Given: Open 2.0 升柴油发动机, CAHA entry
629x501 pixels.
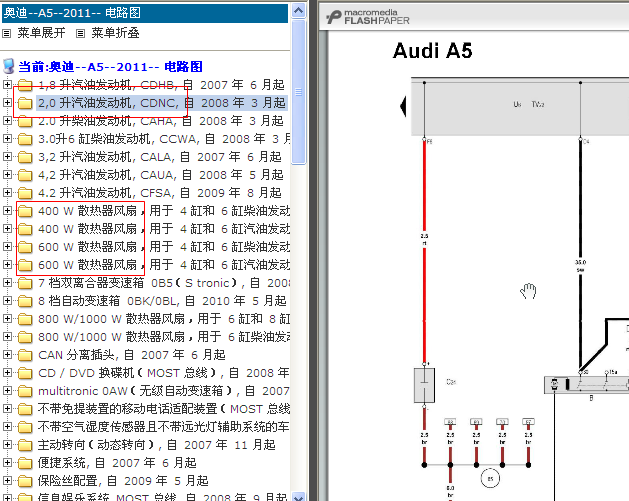Looking at the screenshot, I should tap(161, 121).
